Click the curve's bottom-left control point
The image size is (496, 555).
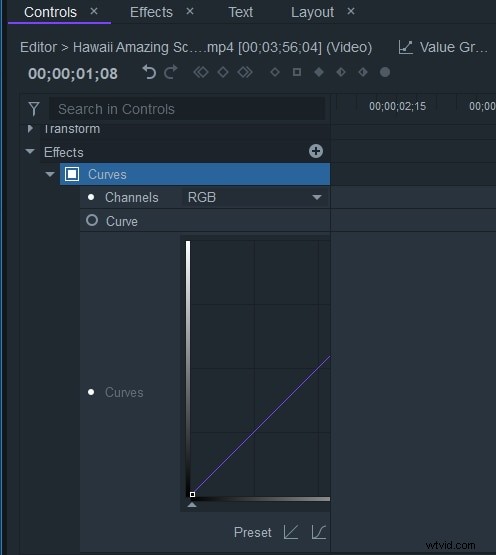point(192,494)
